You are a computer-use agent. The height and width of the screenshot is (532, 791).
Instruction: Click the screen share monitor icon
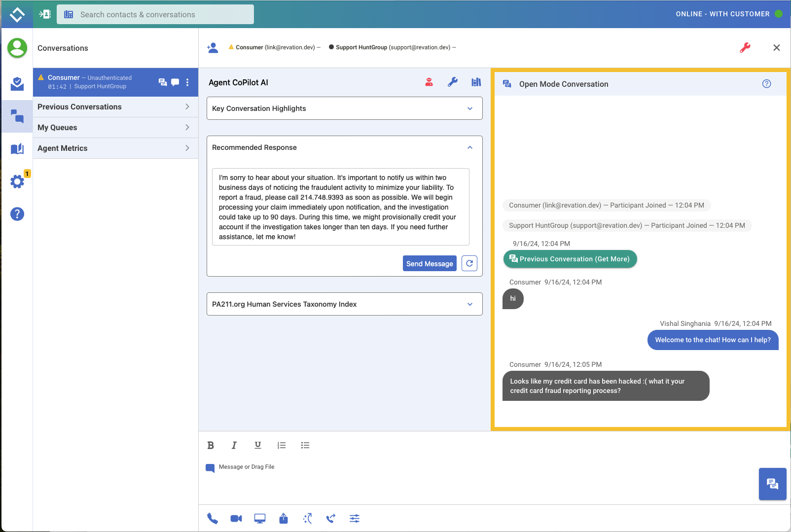260,518
